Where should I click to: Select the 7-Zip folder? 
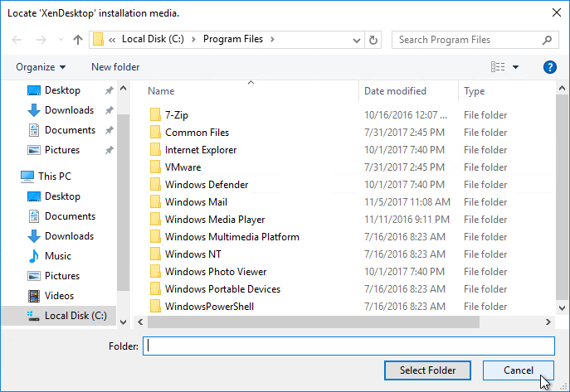point(176,115)
